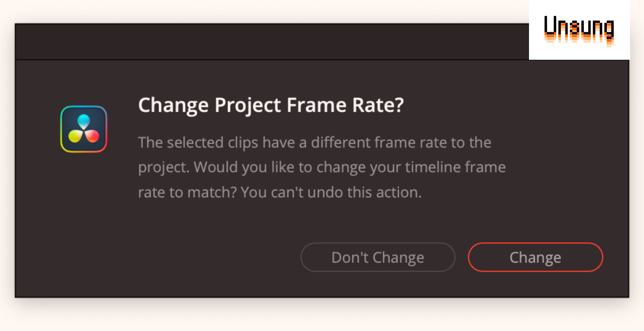644x331 pixels.
Task: Click the word "Rate?" in the heading
Action: coord(376,105)
